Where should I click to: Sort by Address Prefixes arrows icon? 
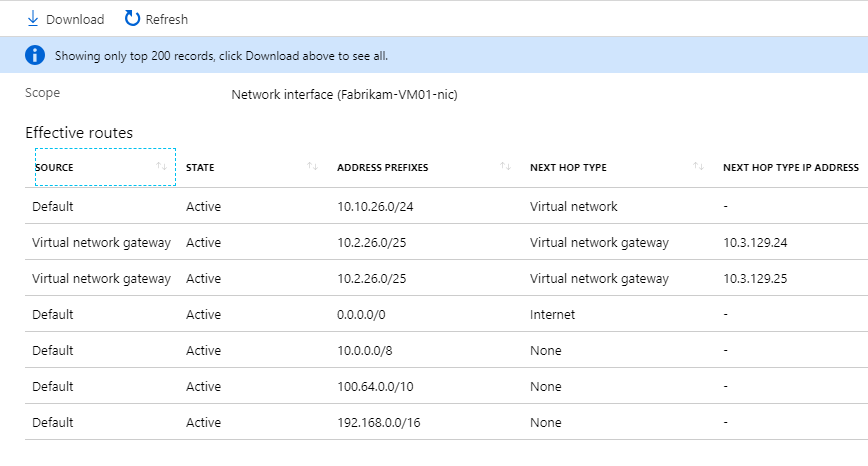505,166
